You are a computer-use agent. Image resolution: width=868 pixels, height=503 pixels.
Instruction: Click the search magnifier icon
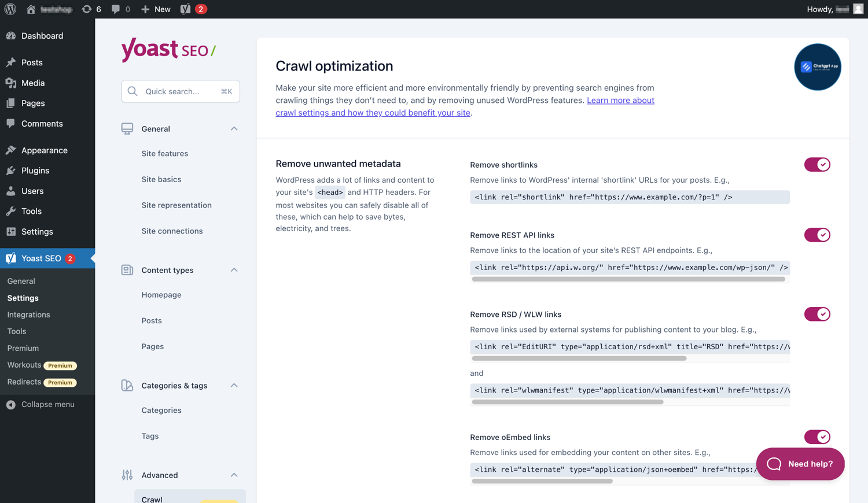133,91
